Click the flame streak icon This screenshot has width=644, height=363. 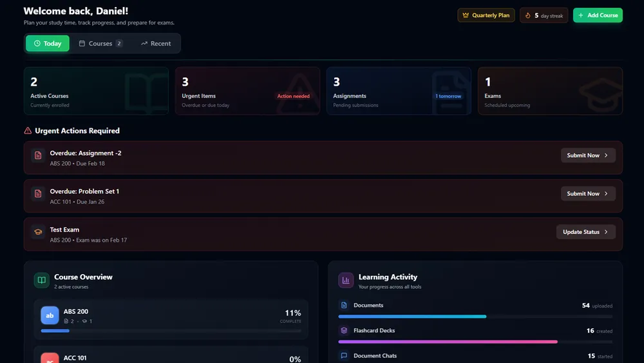[x=528, y=15]
